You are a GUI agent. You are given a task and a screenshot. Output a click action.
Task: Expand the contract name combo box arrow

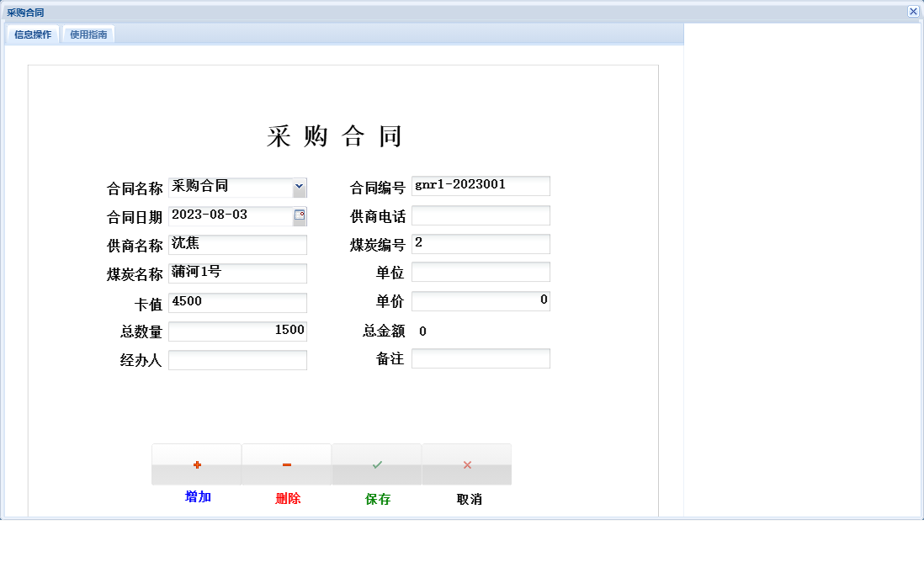[300, 186]
